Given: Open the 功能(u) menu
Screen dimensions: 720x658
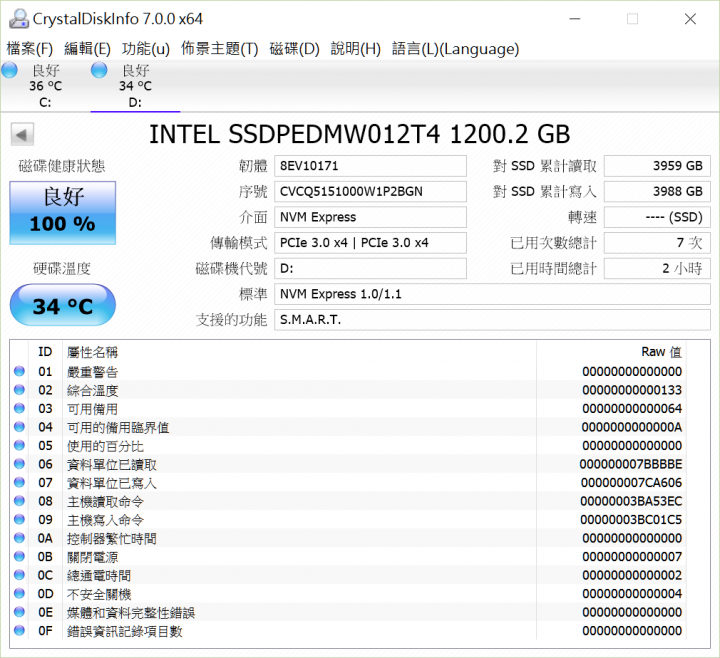Looking at the screenshot, I should [x=146, y=49].
